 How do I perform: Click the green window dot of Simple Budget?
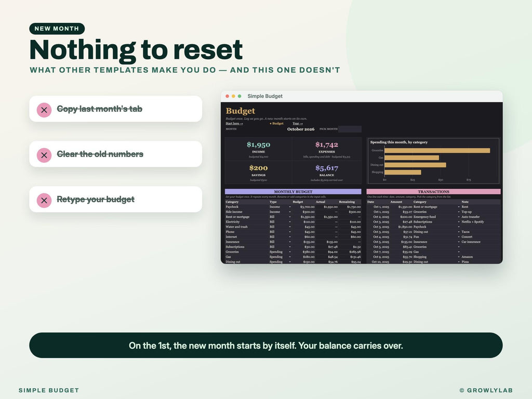tap(240, 96)
